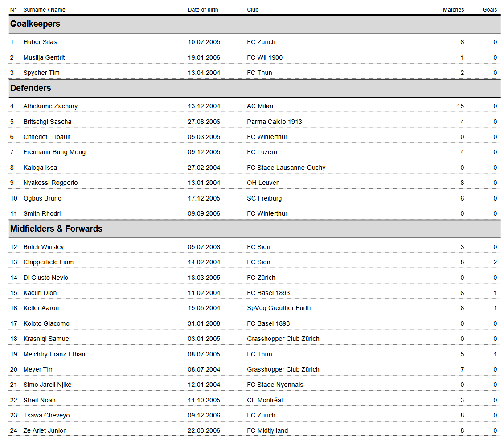Viewport: 504px width, 442px height.
Task: Click the OH Leuven club entry
Action: [x=263, y=183]
